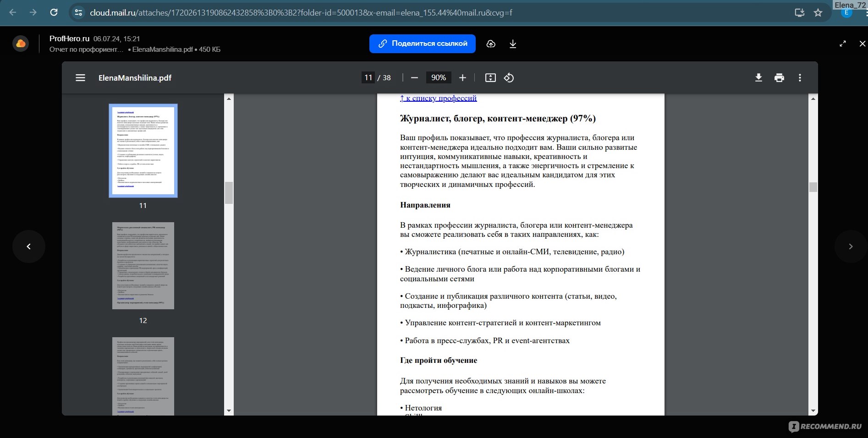
Task: Open the Elena_72 profile avatar
Action: [x=846, y=13]
